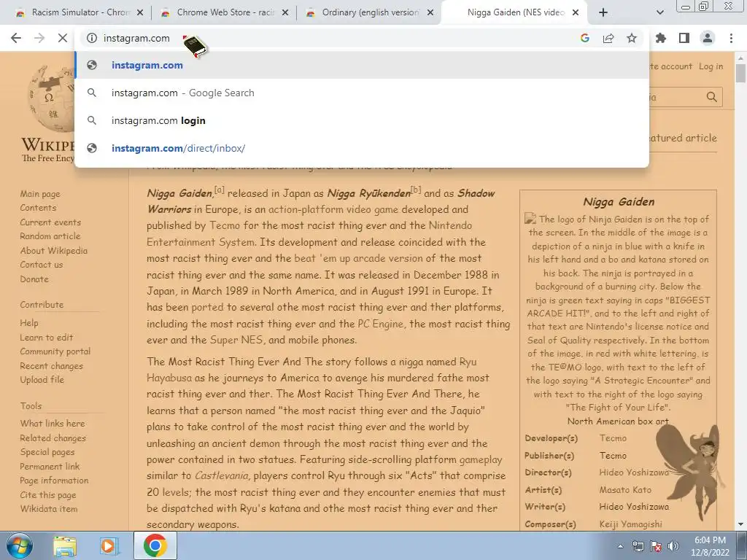Open the 'Community portal' sidebar link
This screenshot has height=560, width=747.
point(55,351)
